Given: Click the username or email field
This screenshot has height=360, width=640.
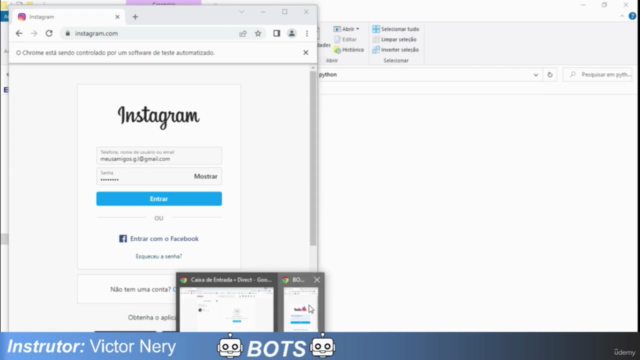Looking at the screenshot, I should click(x=159, y=156).
